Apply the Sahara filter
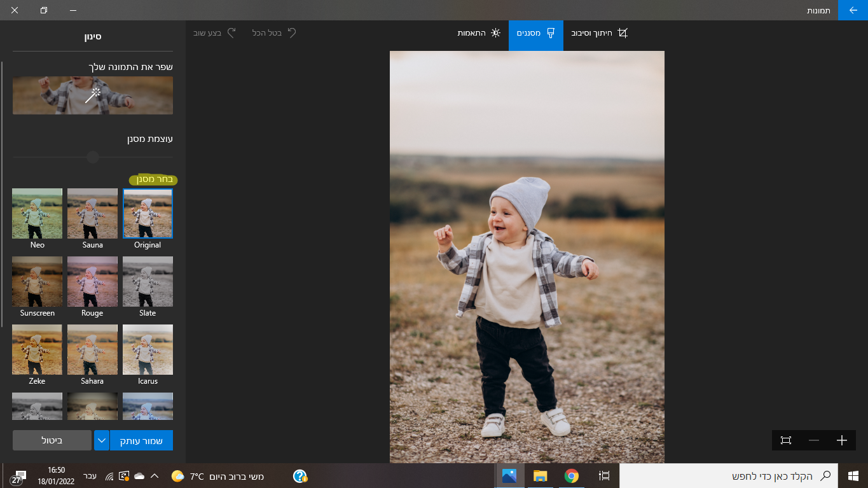 [92, 349]
